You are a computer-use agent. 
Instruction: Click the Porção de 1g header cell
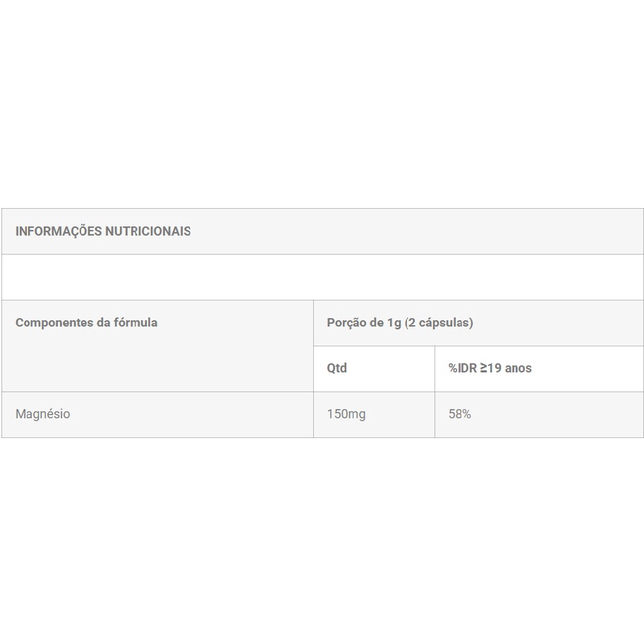tap(400, 323)
